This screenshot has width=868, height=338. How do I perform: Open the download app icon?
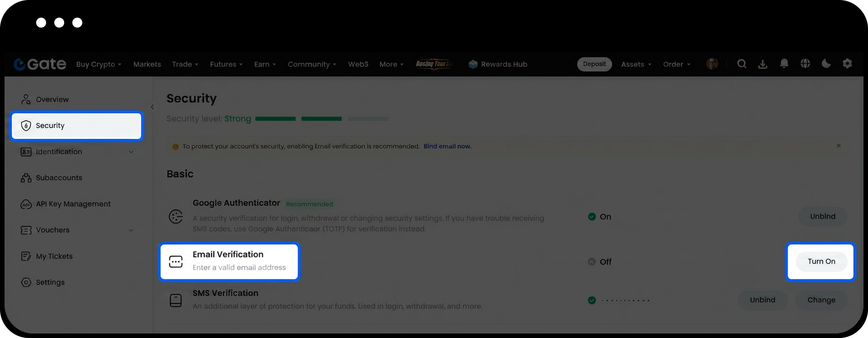(763, 64)
